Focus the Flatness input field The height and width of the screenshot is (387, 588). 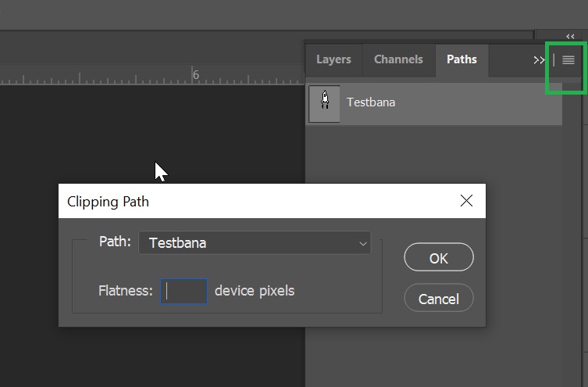(x=184, y=292)
